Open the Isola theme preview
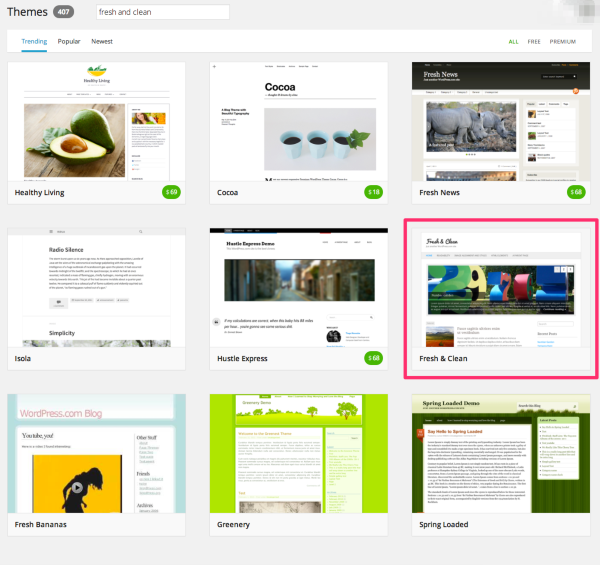Viewport: 600px width, 565px height. 96,286
